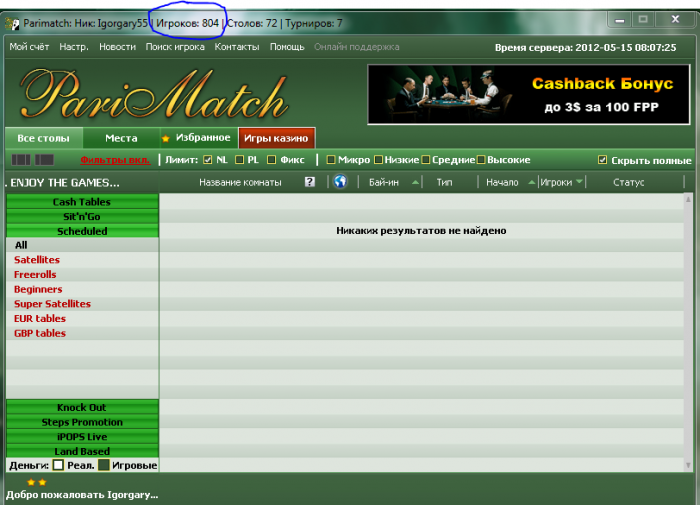Switch to wide list view icon
The image size is (700, 505).
(44, 159)
